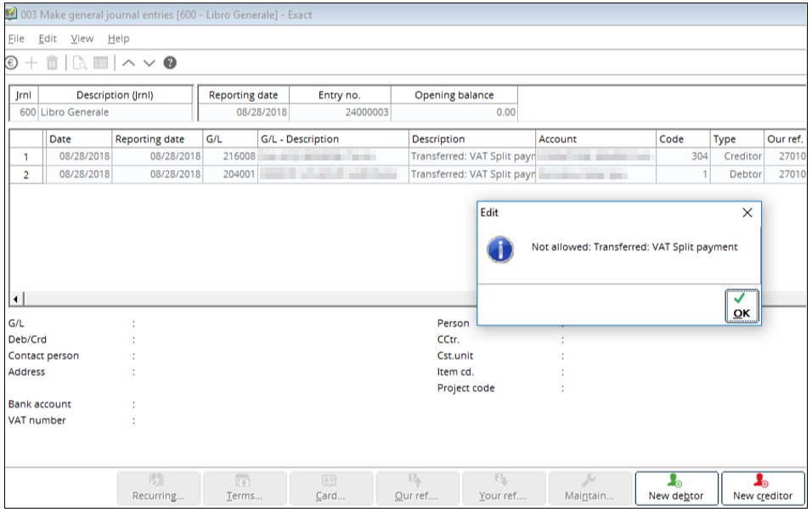Screen dimensions: 812x512
Task: Open the Edit menu
Action: pos(48,38)
